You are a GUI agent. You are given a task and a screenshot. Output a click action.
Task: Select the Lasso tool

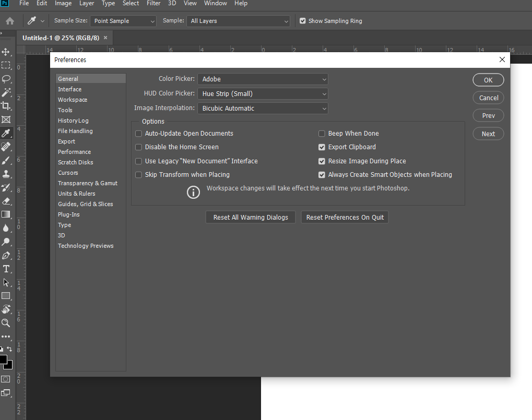(7, 79)
